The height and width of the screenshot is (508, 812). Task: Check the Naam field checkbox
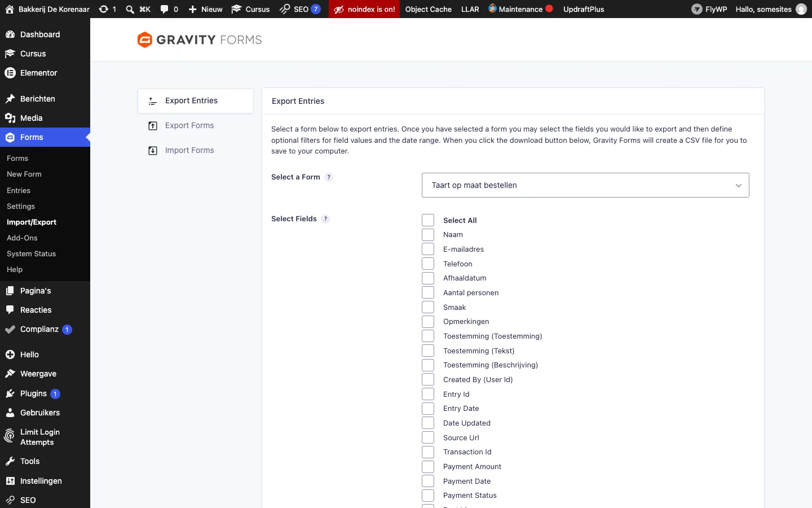click(428, 235)
